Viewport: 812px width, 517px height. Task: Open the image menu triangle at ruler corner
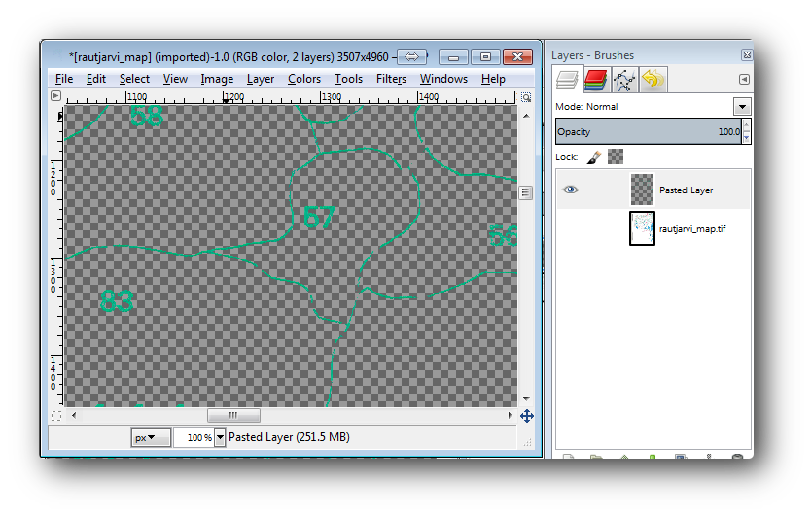point(55,96)
